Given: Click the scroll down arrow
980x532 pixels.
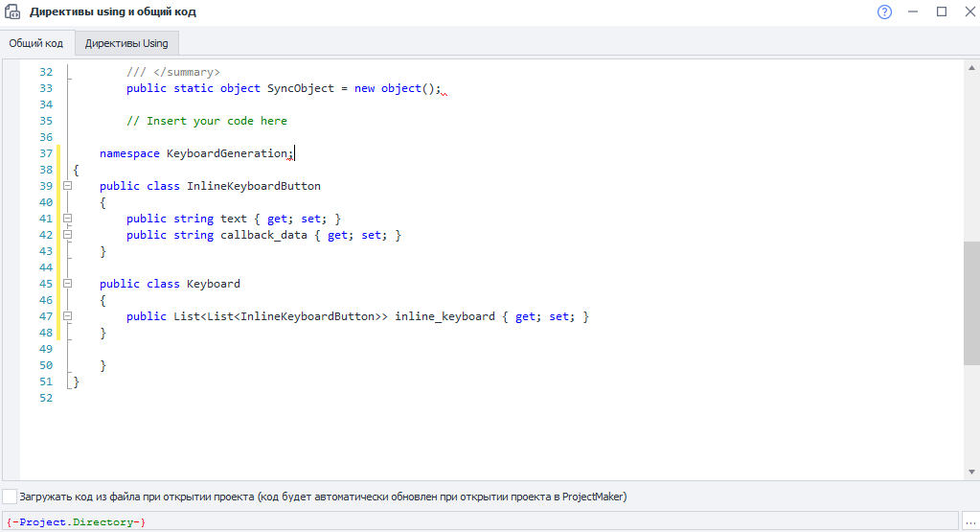Looking at the screenshot, I should click(971, 472).
